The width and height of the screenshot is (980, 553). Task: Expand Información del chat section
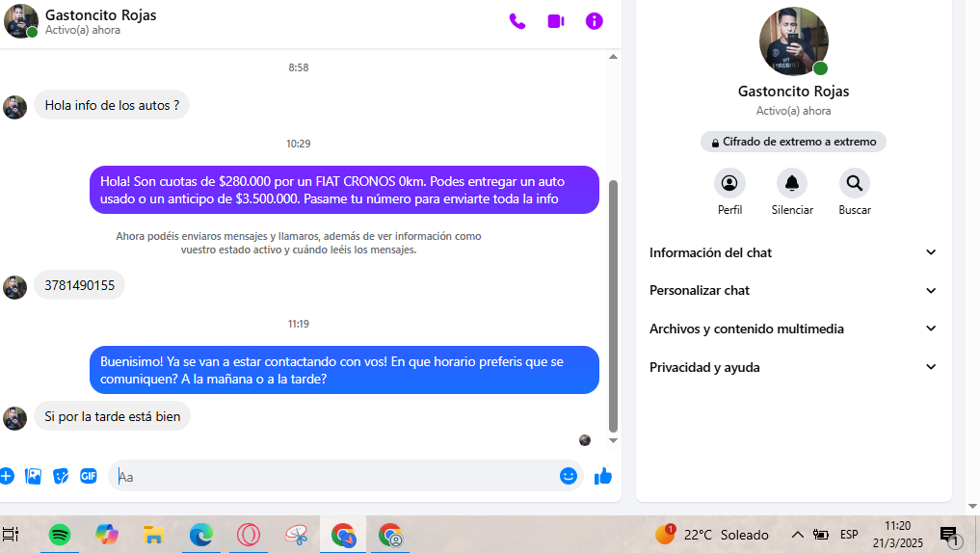[x=793, y=252]
